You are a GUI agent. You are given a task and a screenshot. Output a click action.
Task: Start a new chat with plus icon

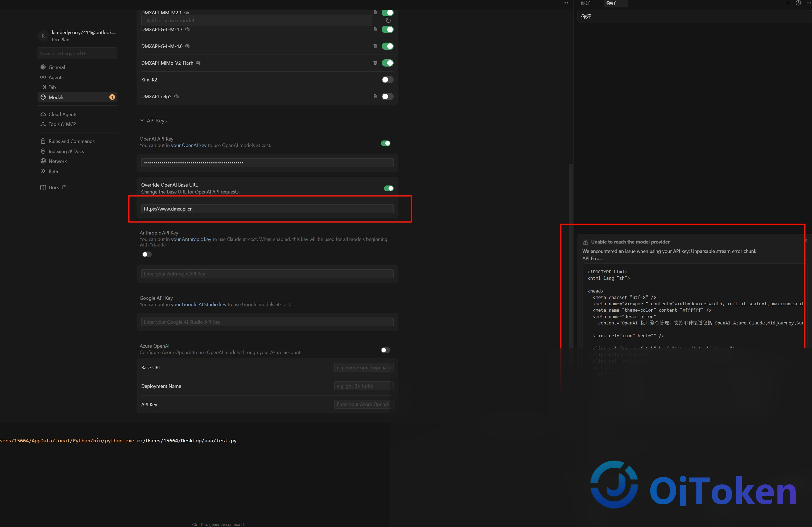(788, 3)
